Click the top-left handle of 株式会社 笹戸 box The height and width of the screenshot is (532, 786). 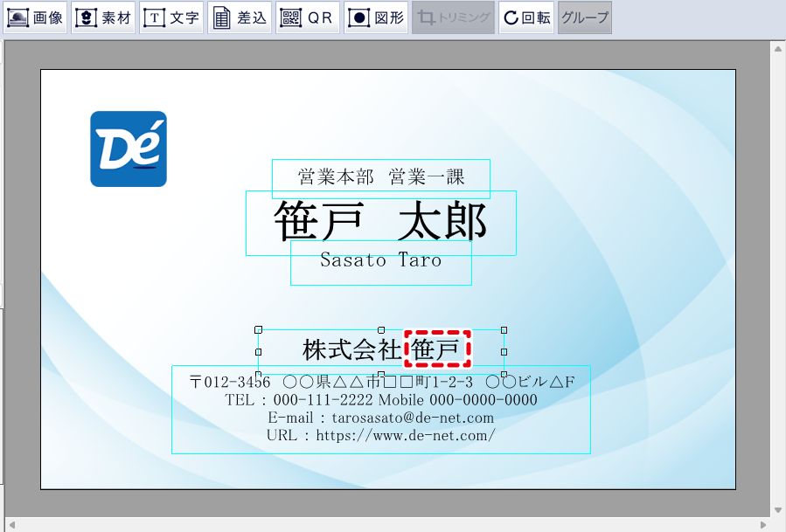(258, 329)
